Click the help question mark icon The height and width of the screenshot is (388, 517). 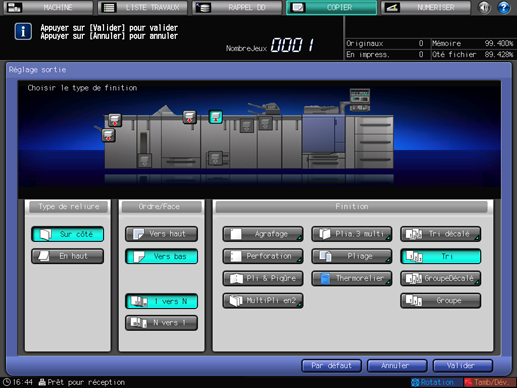[503, 7]
